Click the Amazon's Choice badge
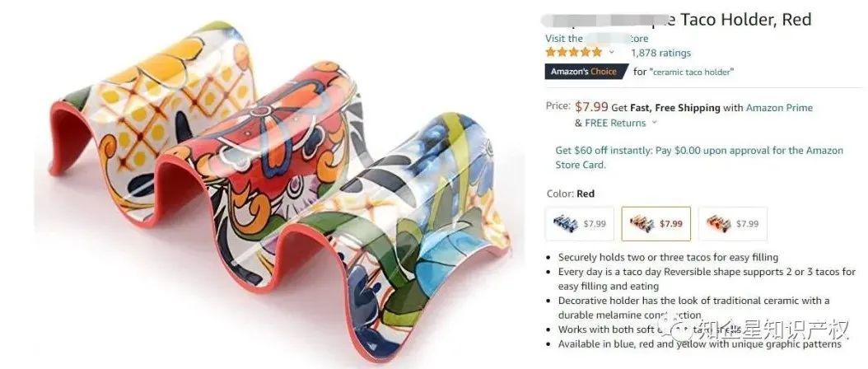This screenshot has width=868, height=369. point(586,72)
